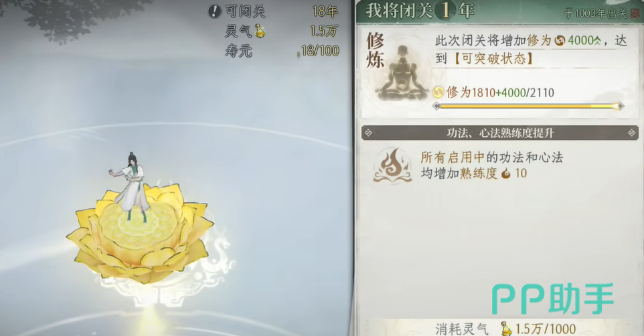644x336 pixels.
Task: Click the 于1003年出关 label
Action: [596, 13]
